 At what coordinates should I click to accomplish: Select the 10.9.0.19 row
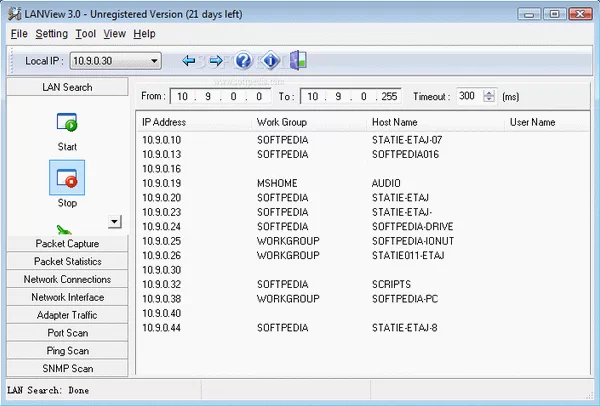coord(363,183)
